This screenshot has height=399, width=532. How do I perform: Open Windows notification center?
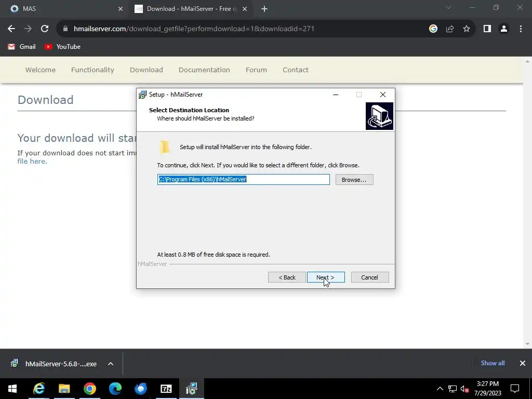(x=515, y=389)
